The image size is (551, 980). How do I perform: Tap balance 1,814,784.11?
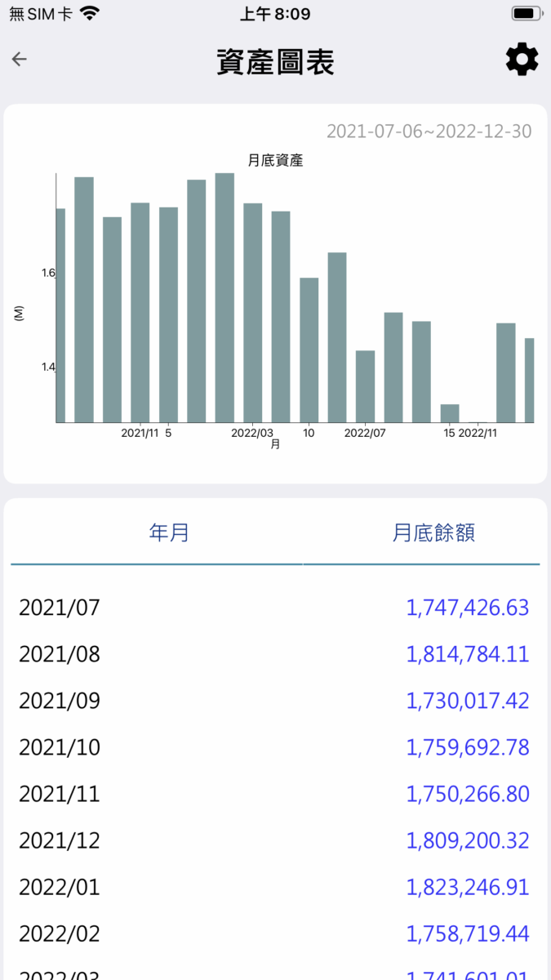coord(468,654)
